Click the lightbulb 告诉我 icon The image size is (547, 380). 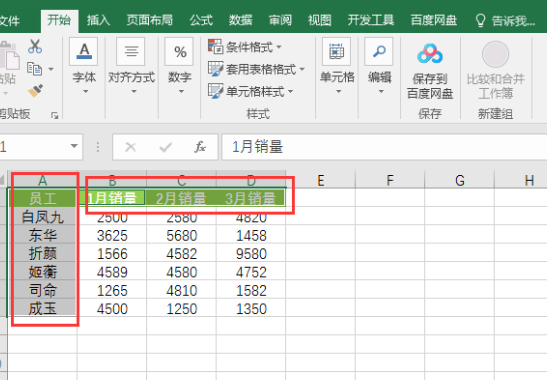click(481, 21)
